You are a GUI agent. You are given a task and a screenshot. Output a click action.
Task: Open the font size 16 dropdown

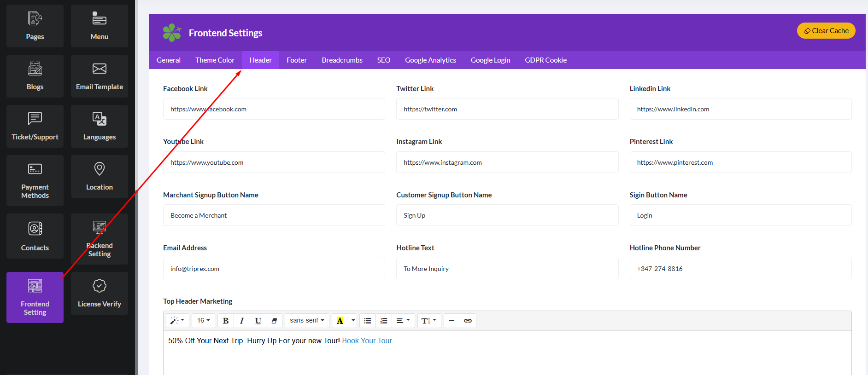pyautogui.click(x=203, y=321)
